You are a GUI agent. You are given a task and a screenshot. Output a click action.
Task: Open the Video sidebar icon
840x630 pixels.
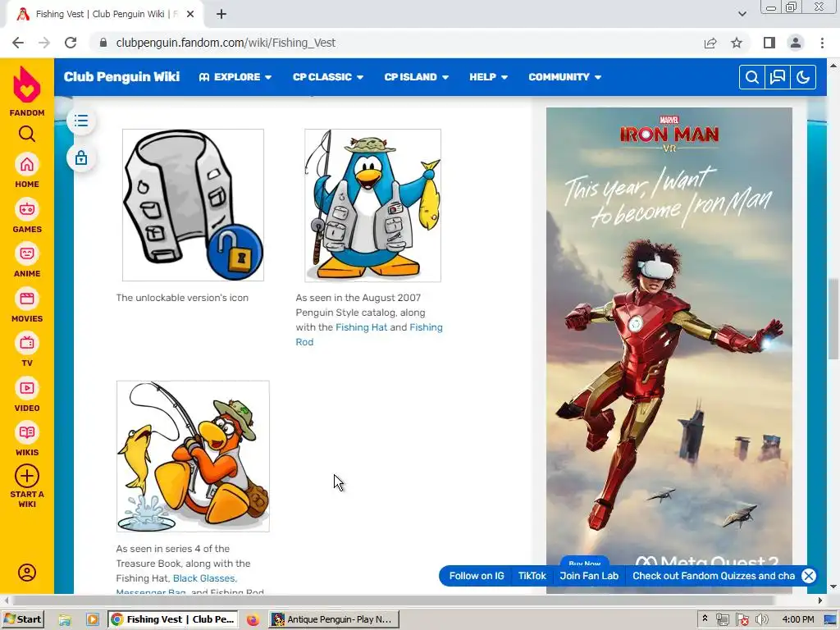(27, 388)
